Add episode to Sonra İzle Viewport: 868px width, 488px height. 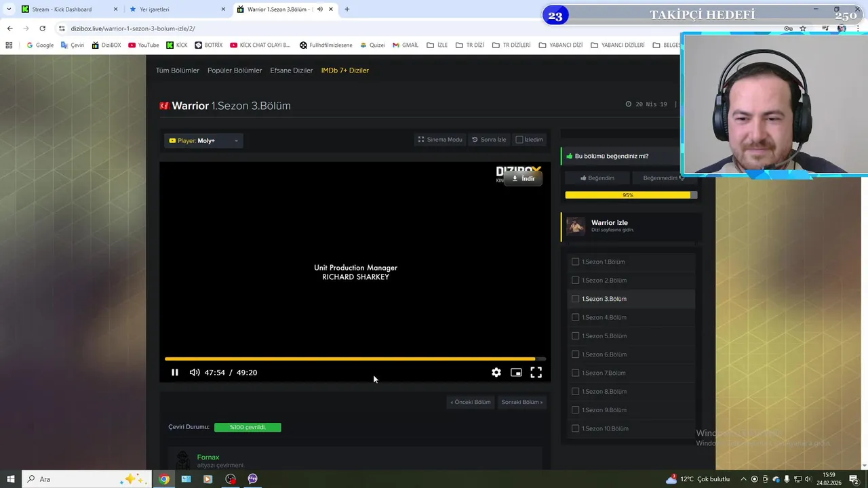click(x=489, y=140)
